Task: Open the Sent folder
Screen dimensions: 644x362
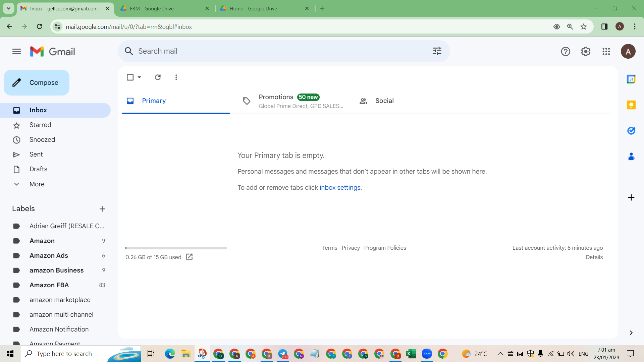Action: point(55,155)
